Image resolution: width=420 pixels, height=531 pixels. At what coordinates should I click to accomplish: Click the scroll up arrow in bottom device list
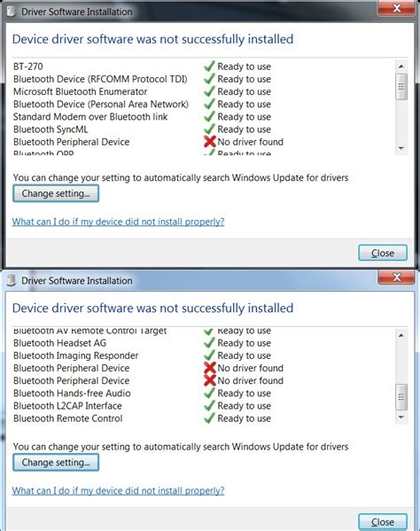coord(401,335)
